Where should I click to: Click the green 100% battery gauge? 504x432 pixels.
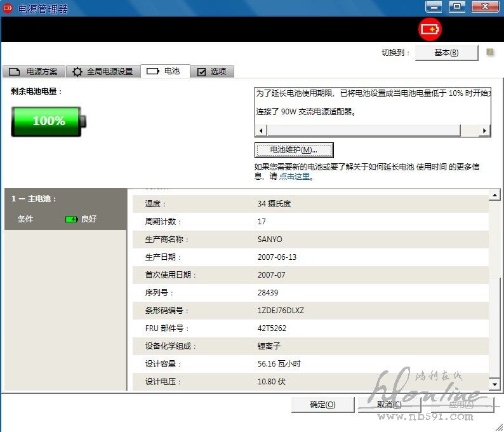[49, 121]
